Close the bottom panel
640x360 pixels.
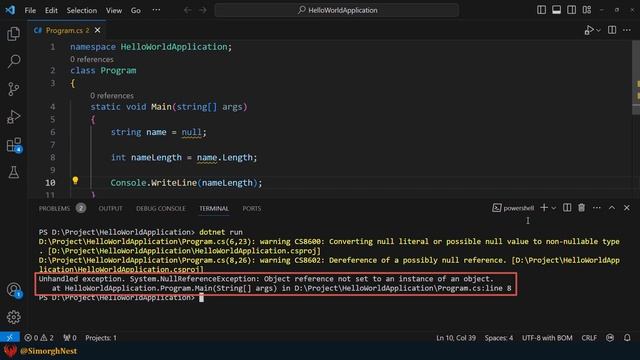[627, 208]
